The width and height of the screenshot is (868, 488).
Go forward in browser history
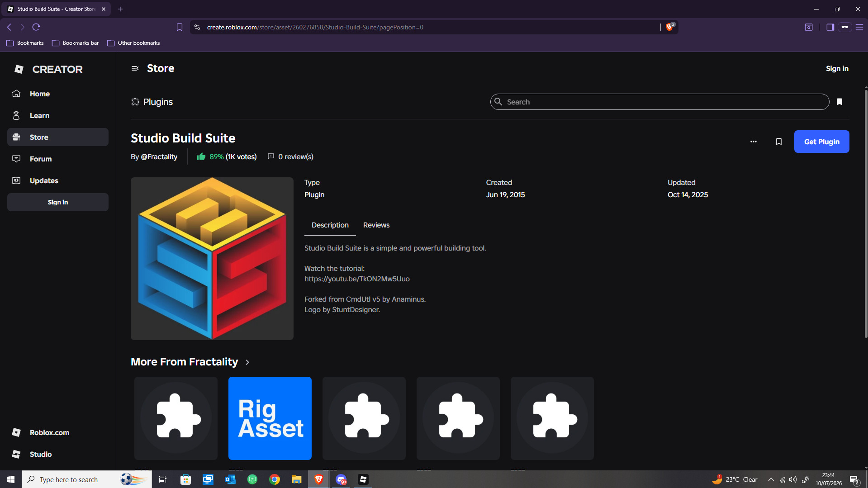click(x=23, y=27)
